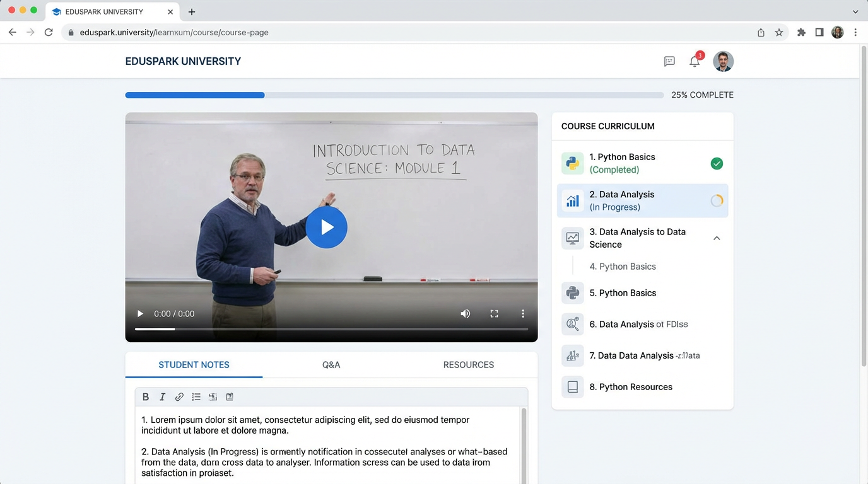
Task: Mute the video volume speaker icon
Action: [465, 314]
